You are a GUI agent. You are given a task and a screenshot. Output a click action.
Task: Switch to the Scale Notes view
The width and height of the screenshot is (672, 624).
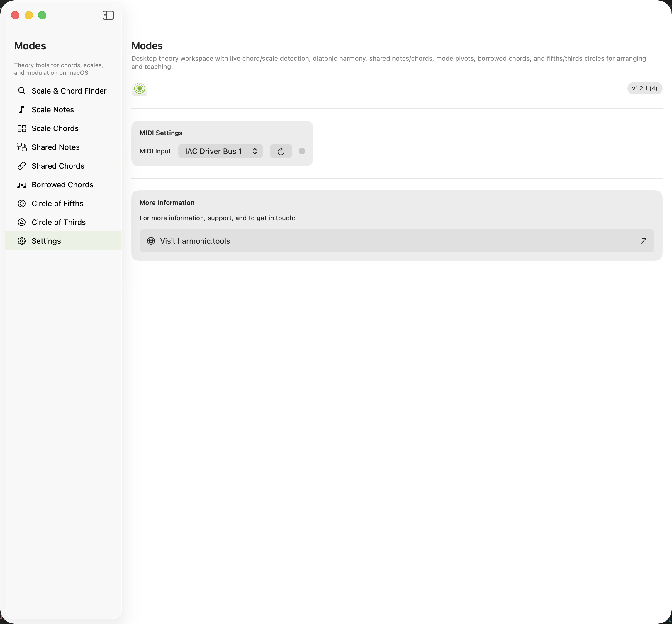pyautogui.click(x=53, y=109)
